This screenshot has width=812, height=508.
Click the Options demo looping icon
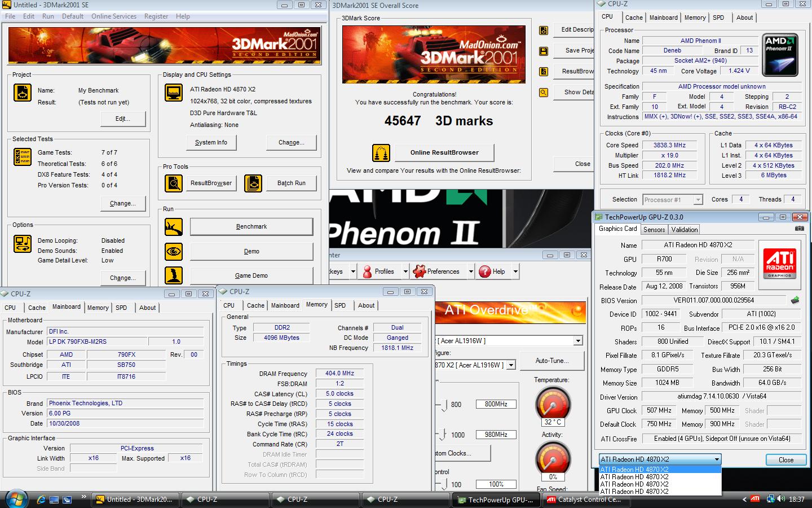click(22, 244)
